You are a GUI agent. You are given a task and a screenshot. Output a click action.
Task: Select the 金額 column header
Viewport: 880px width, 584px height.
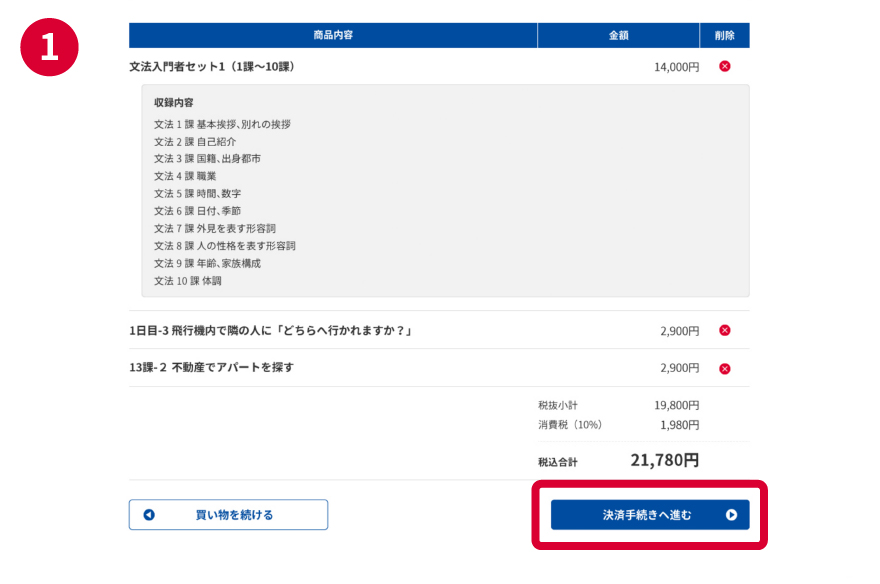(618, 36)
